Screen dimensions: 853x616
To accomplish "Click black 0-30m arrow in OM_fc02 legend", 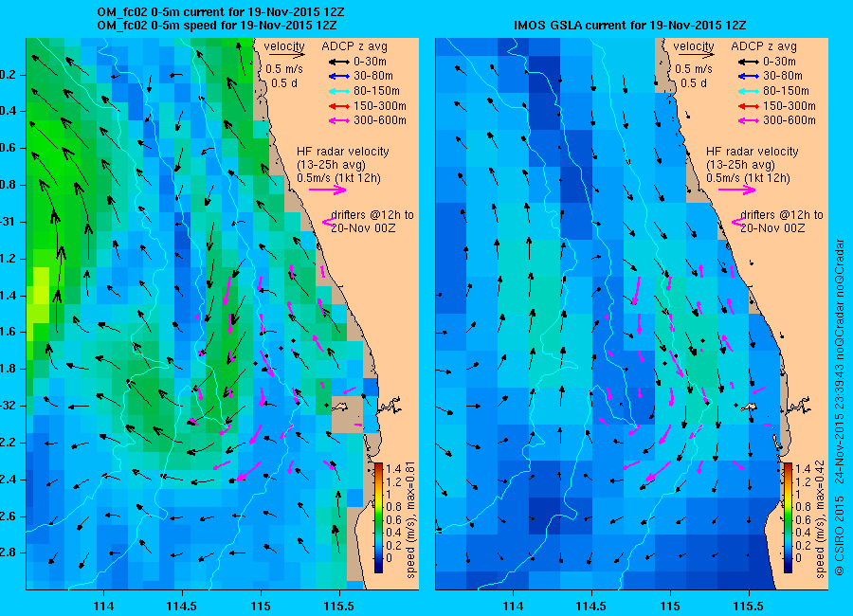I will pyautogui.click(x=339, y=62).
